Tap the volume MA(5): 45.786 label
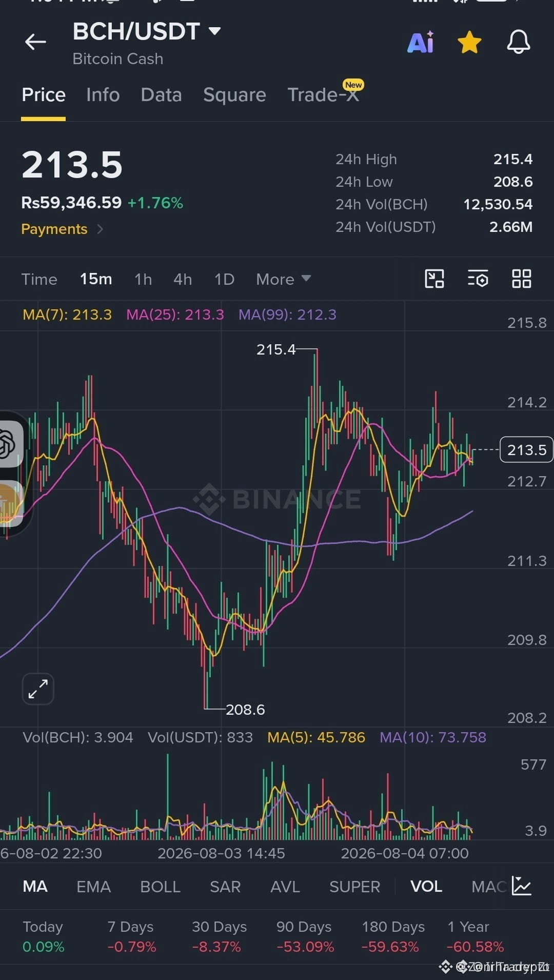This screenshot has width=554, height=980. coord(316,737)
